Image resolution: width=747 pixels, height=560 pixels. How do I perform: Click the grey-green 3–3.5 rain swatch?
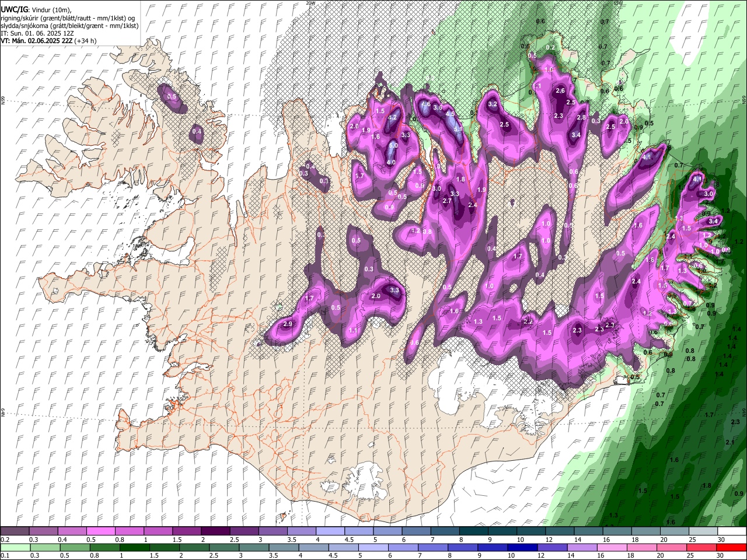pos(254,547)
